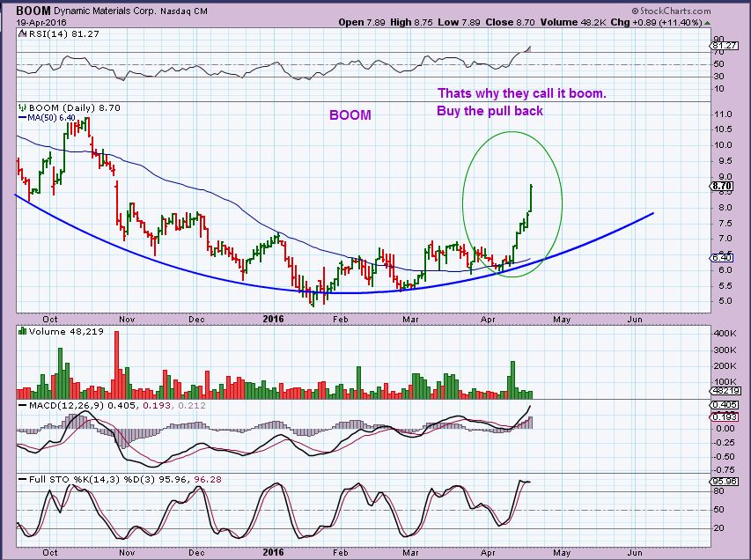Screen dimensions: 751x560
Task: Click the MA(50) blue legend line marker
Action: pyautogui.click(x=22, y=118)
